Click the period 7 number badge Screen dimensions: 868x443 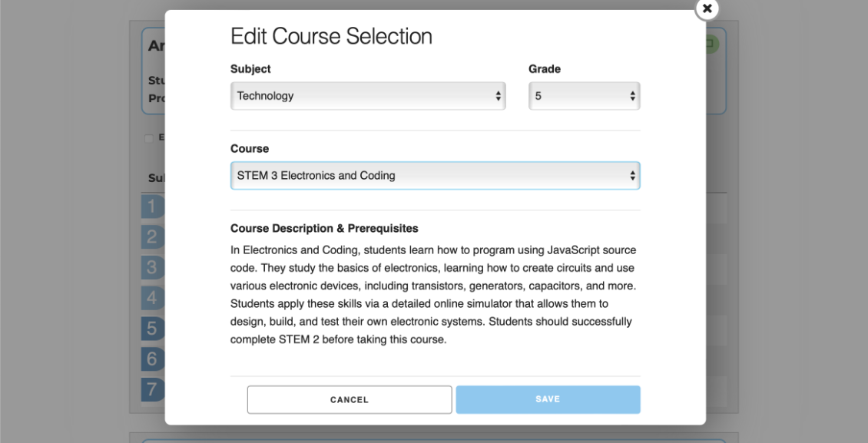point(154,388)
